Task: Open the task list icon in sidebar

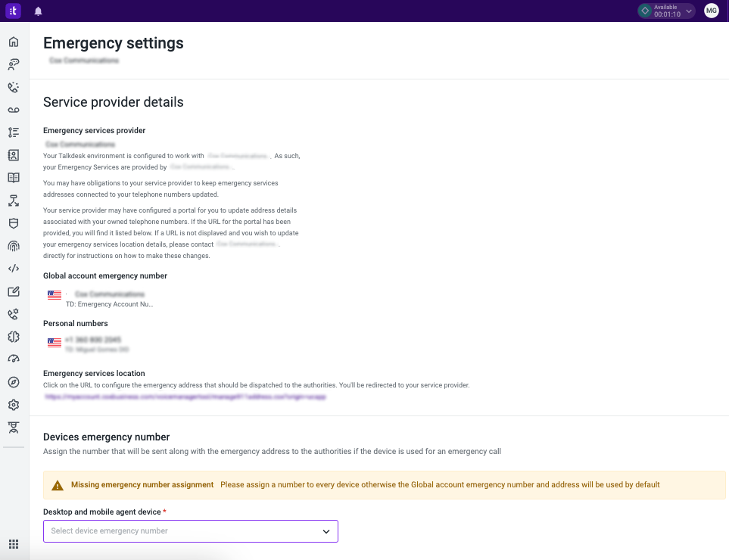Action: click(x=14, y=132)
